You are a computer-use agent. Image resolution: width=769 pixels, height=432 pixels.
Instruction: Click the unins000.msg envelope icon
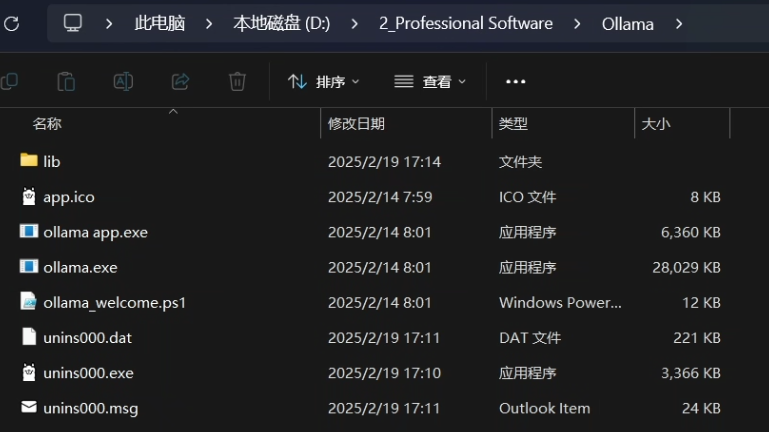click(29, 407)
